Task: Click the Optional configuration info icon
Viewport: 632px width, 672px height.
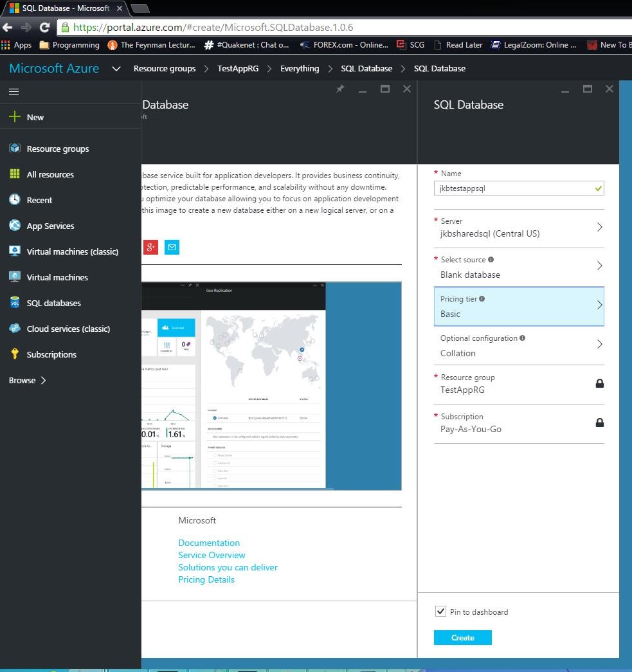Action: tap(522, 338)
